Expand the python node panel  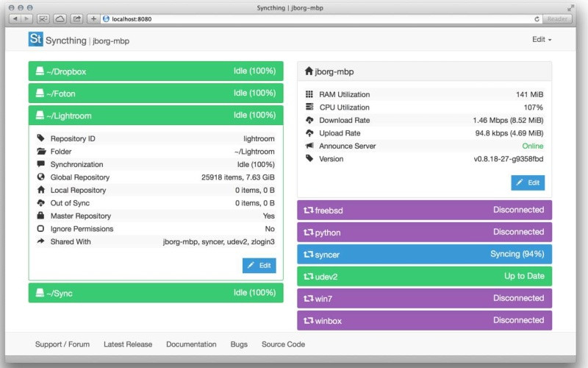pyautogui.click(x=424, y=233)
